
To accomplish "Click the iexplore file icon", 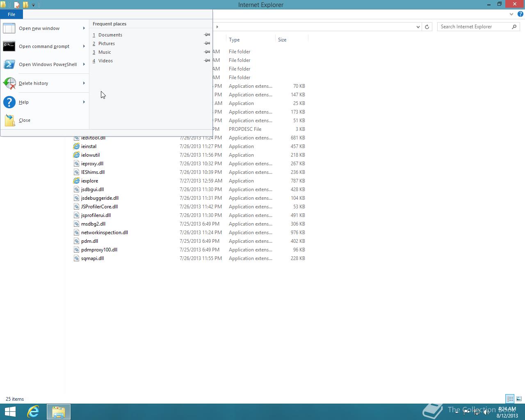I will 76,181.
